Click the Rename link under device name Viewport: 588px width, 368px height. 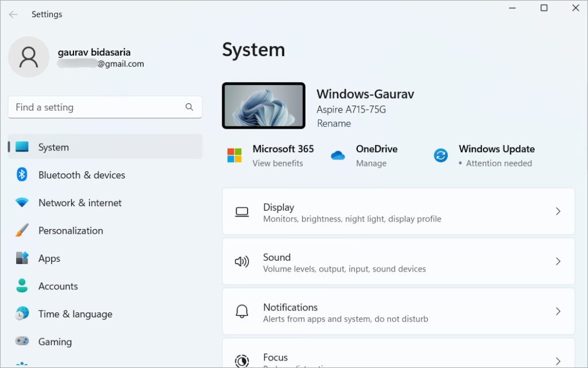334,123
